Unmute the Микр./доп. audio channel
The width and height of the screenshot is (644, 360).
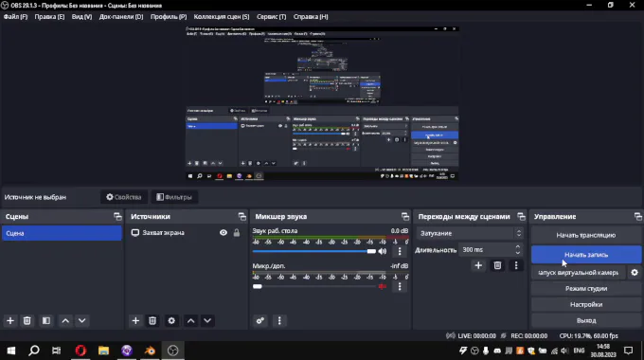(383, 286)
